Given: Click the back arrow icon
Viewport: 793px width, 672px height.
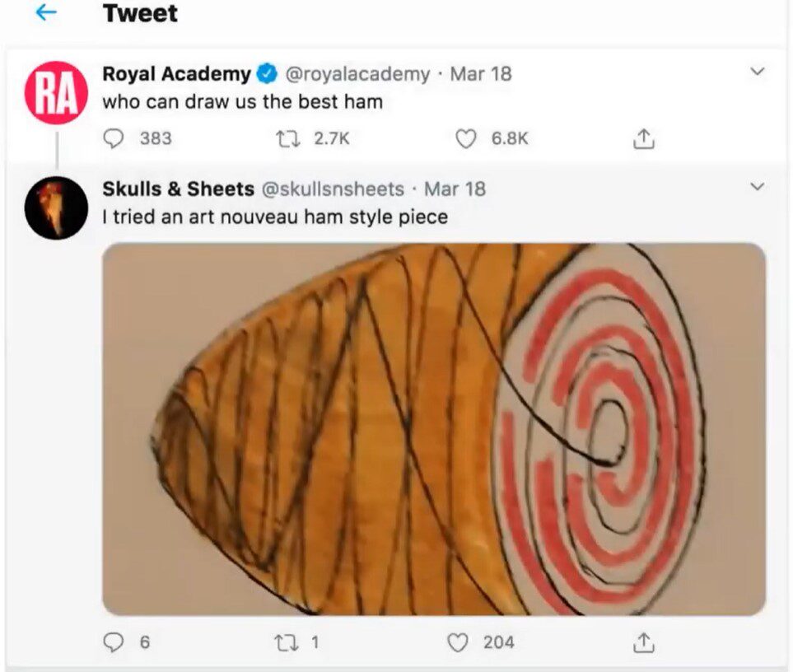Looking at the screenshot, I should pyautogui.click(x=47, y=13).
